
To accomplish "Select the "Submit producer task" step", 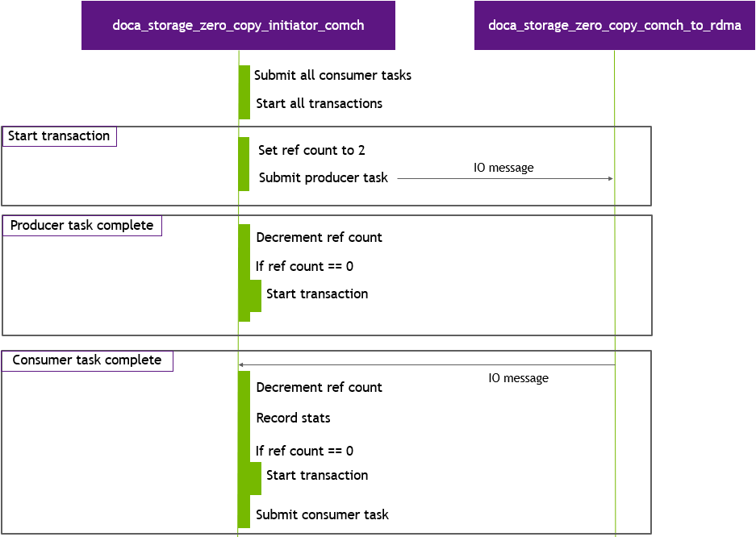I will (x=323, y=177).
